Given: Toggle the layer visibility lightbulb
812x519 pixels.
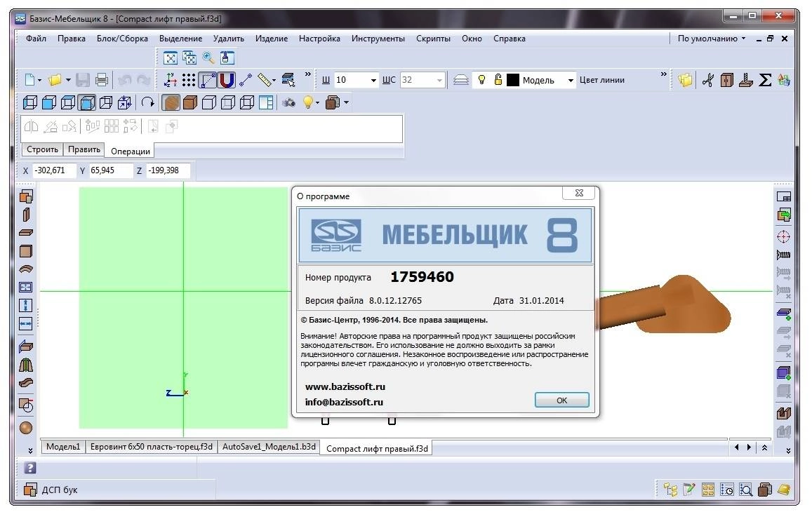Looking at the screenshot, I should point(481,80).
